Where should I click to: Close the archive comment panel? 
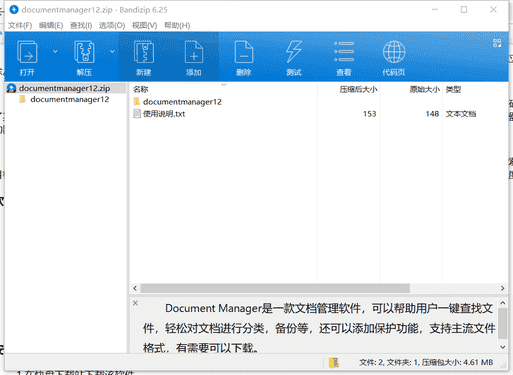click(135, 303)
